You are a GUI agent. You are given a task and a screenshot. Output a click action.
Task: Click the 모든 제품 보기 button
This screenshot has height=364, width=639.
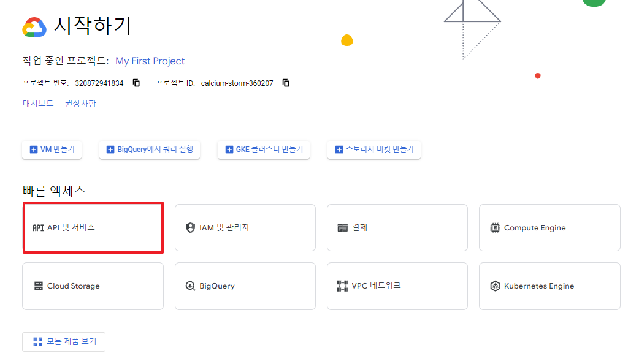coord(64,341)
